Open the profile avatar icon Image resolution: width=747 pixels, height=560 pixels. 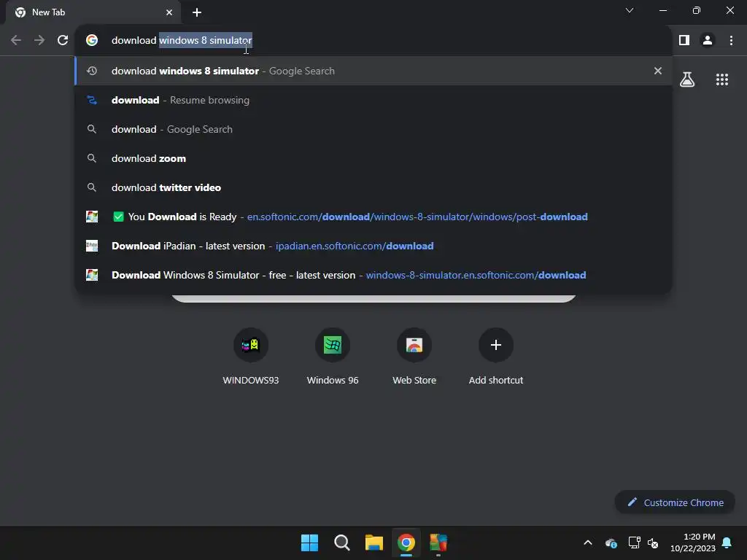point(708,41)
